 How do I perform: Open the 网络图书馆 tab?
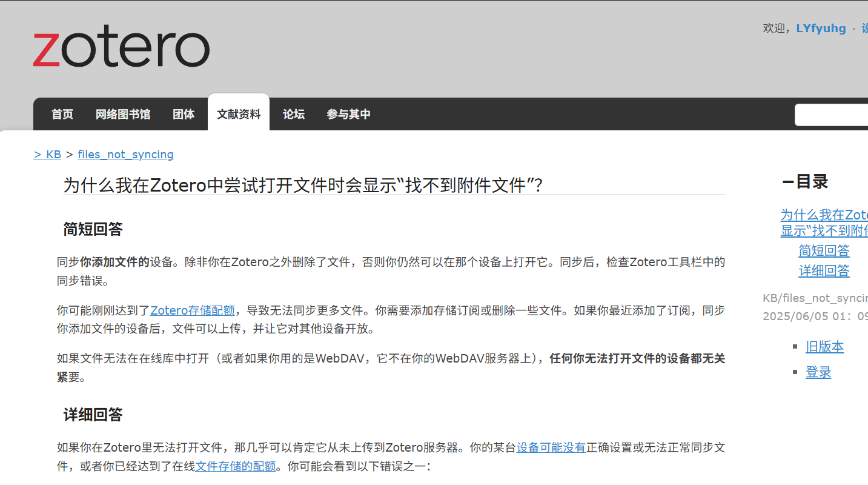pos(123,114)
